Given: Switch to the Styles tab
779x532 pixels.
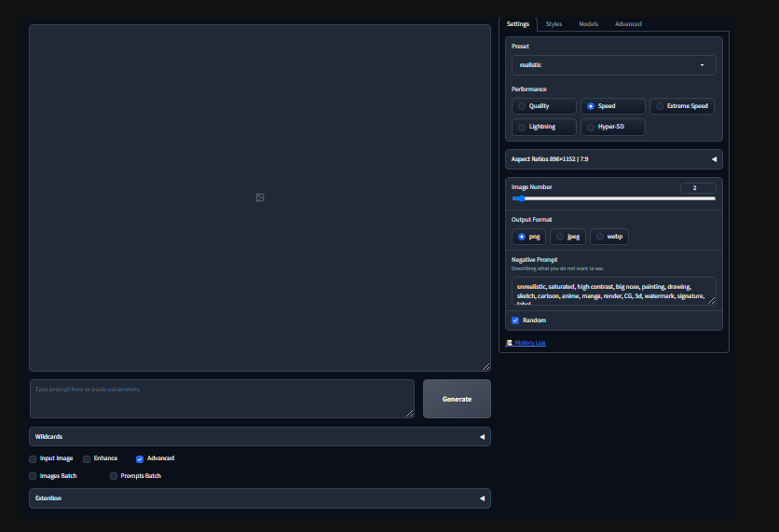Looking at the screenshot, I should tap(553, 24).
